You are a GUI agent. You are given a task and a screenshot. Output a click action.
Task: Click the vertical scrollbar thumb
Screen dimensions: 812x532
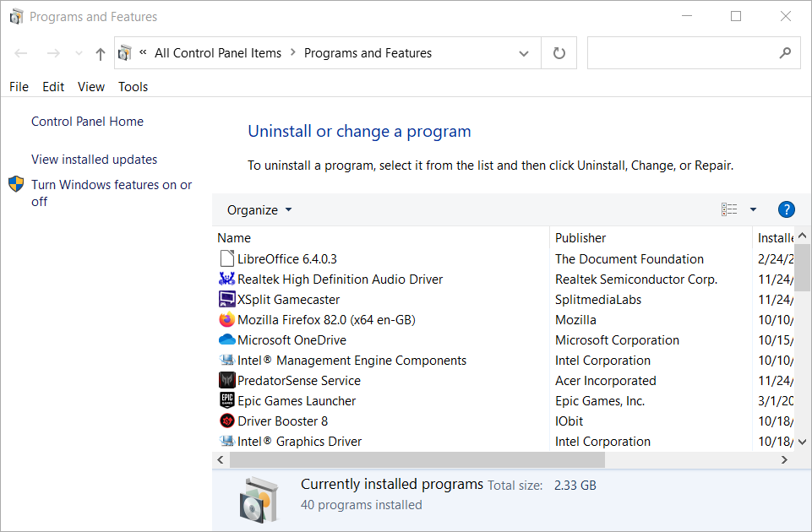click(802, 267)
